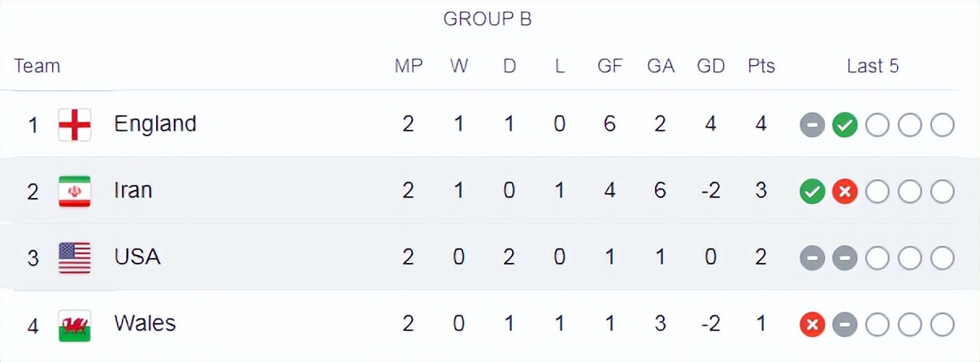This screenshot has width=980, height=362.
Task: Click Wales' red loss X icon
Action: (x=813, y=325)
